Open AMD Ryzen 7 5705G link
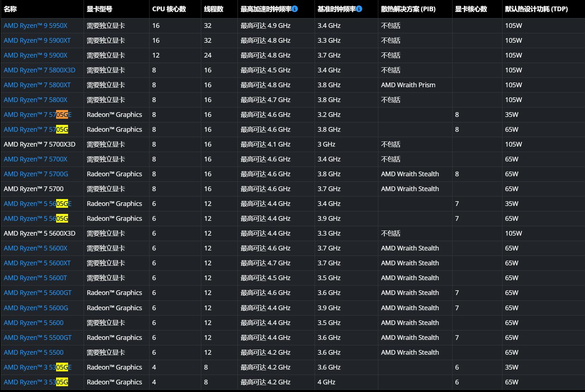The height and width of the screenshot is (392, 585). 36,130
